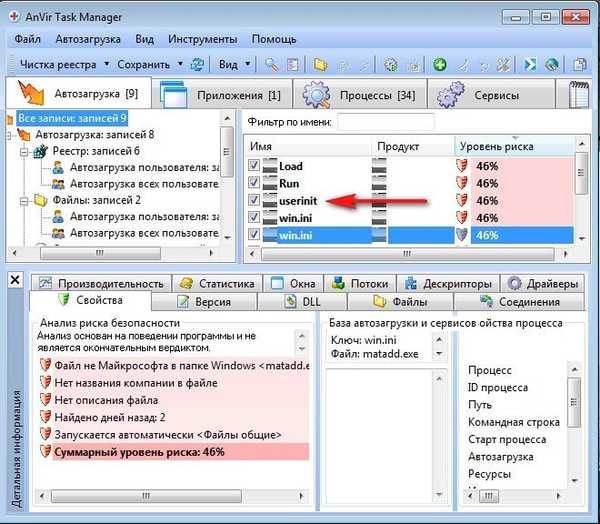Click the log notepad icon at right of tabs
This screenshot has width=600, height=524.
pos(580,97)
